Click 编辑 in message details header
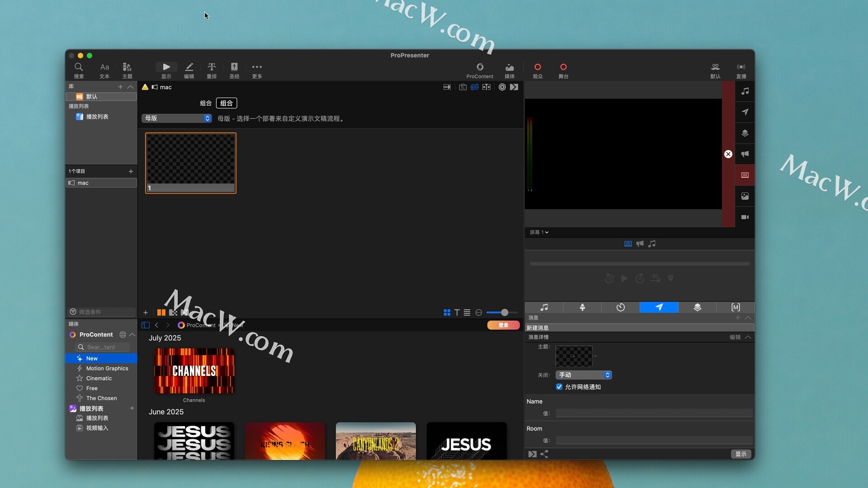Image resolution: width=868 pixels, height=488 pixels. tap(735, 337)
